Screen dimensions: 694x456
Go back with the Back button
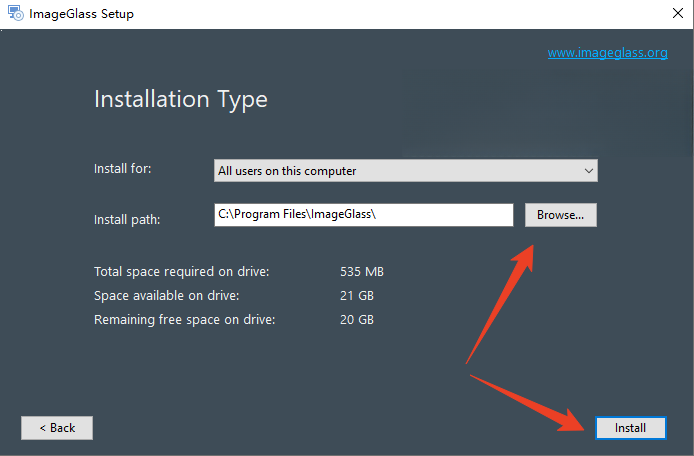[57, 428]
